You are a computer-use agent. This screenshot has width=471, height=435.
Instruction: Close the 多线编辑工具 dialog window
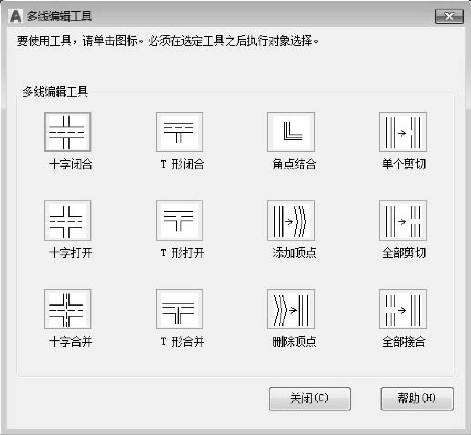coord(449,16)
